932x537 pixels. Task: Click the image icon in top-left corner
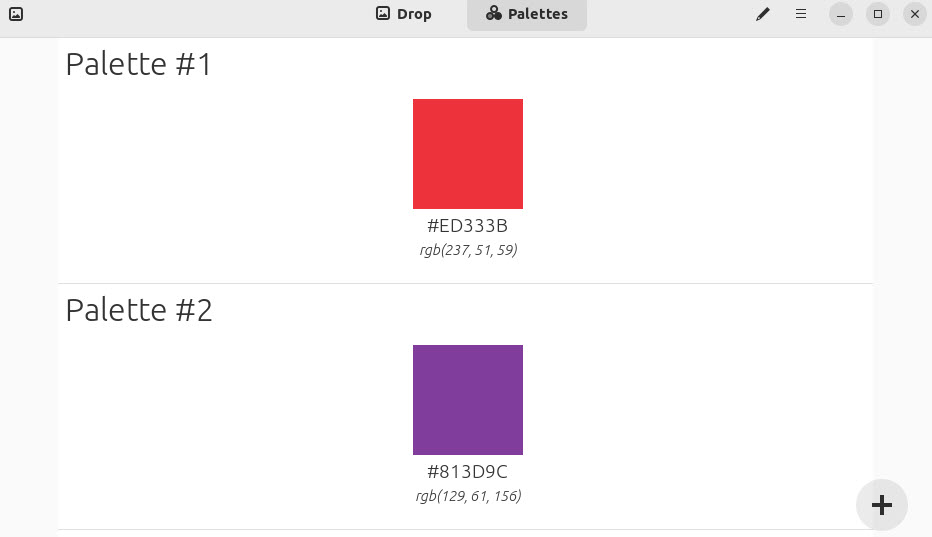(16, 14)
